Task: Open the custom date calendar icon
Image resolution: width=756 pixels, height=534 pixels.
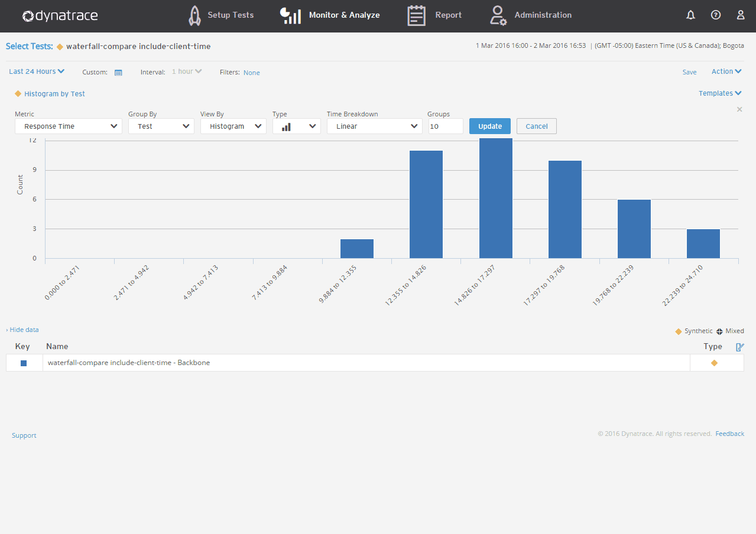Action: click(x=118, y=73)
